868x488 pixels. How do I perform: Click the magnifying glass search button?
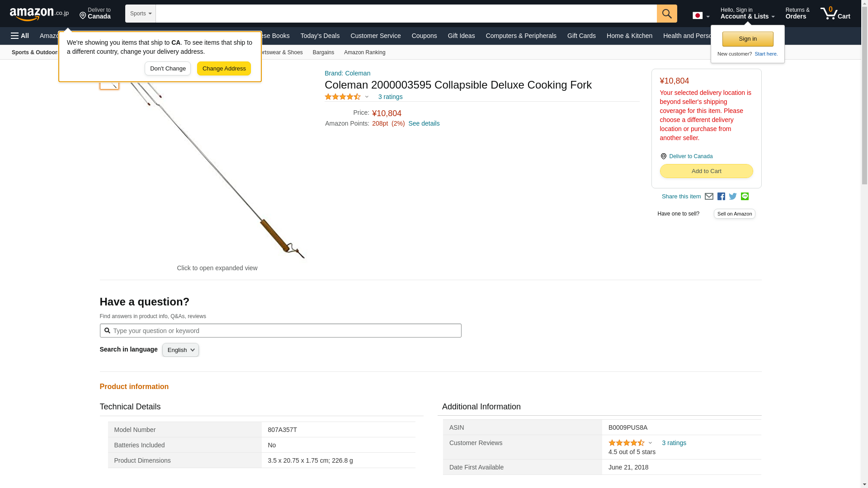(x=667, y=14)
